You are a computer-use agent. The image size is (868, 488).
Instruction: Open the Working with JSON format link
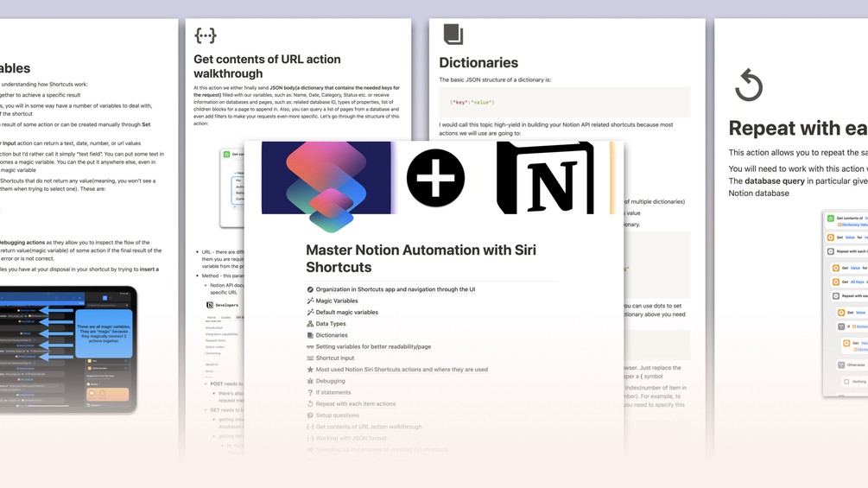(x=351, y=438)
